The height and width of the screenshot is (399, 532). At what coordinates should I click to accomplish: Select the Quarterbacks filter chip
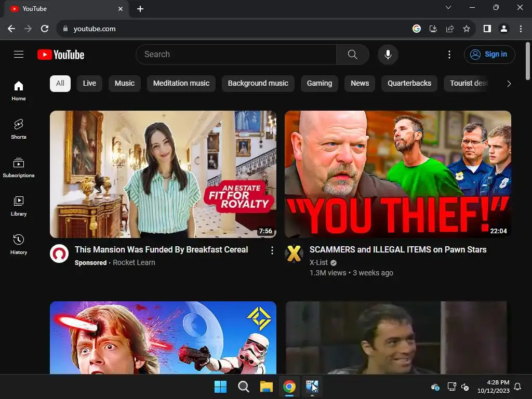coord(409,84)
